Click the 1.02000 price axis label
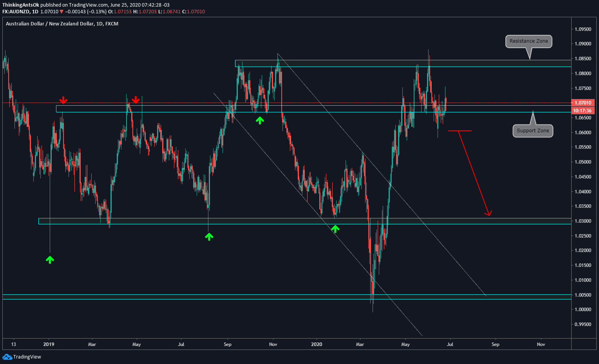This screenshot has width=599, height=364. 583,250
